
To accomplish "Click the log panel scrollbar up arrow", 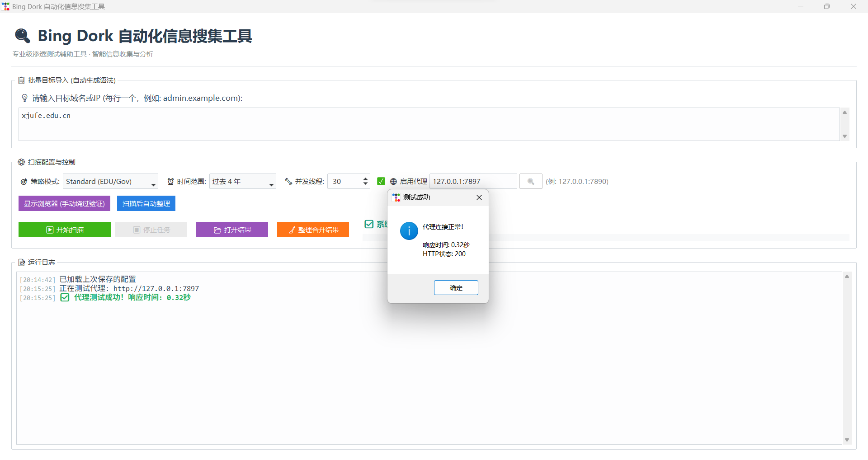I will click(x=847, y=276).
